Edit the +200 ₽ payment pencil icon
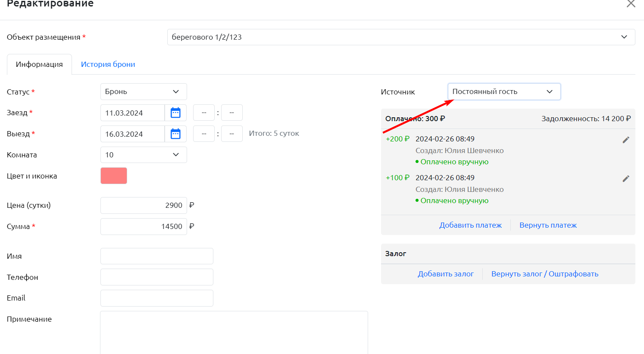 [x=626, y=140]
